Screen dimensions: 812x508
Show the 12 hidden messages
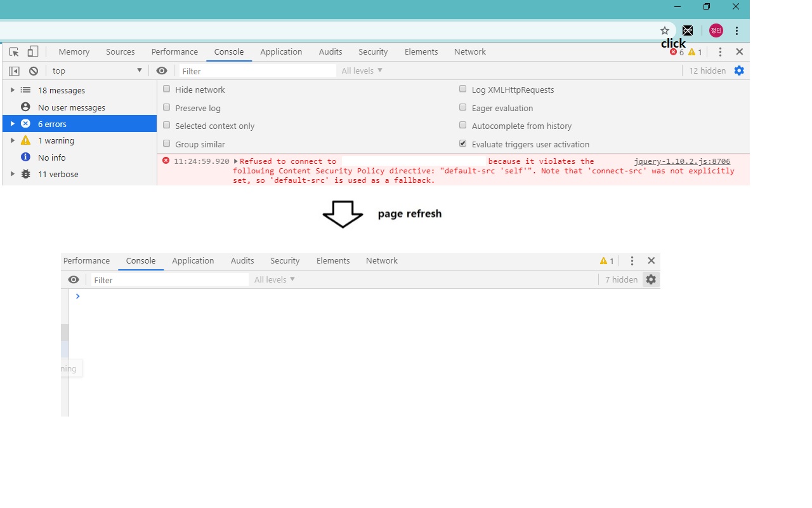(x=706, y=70)
